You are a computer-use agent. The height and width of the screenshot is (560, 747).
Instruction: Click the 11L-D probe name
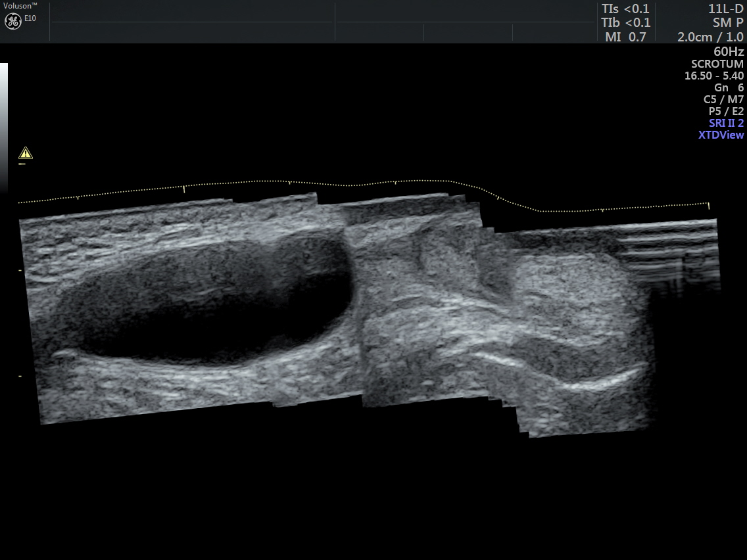point(725,9)
